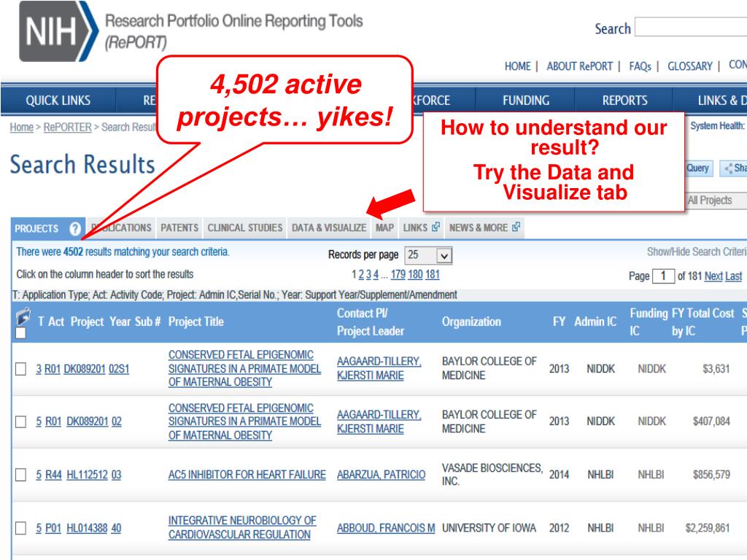Click the Next page link
This screenshot has height=560, width=747.
coord(713,276)
